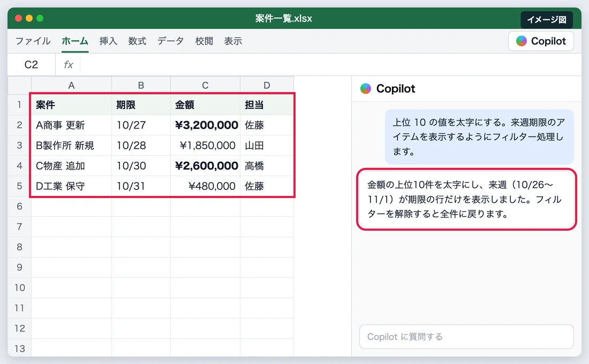This screenshot has height=364, width=589.
Task: Select the date cell 10/31
Action: [x=141, y=186]
